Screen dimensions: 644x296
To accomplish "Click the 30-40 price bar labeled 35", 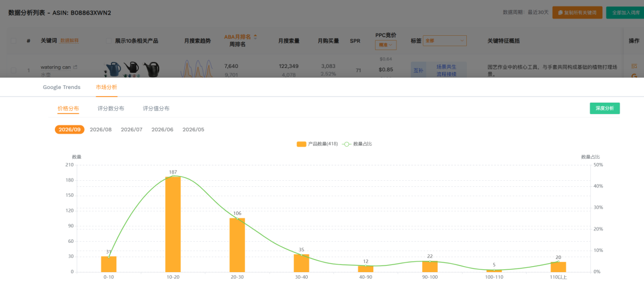I will [x=302, y=263].
